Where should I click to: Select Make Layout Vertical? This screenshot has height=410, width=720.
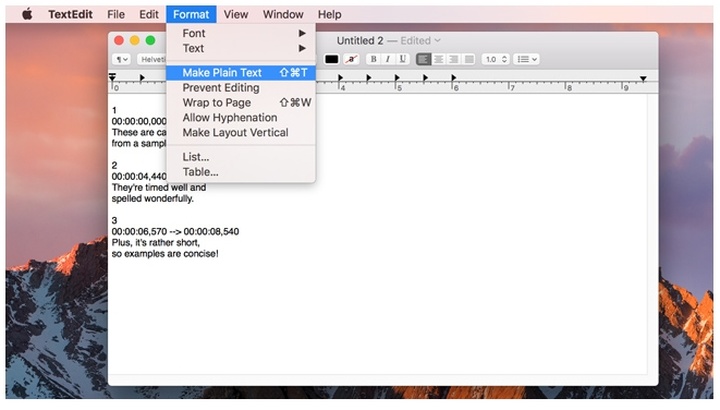tap(241, 133)
